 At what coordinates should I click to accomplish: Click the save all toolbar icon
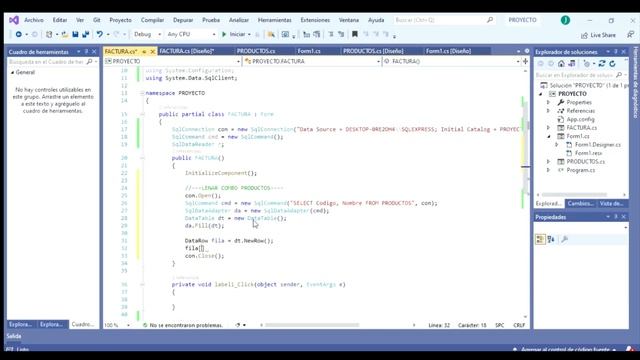pos(86,35)
